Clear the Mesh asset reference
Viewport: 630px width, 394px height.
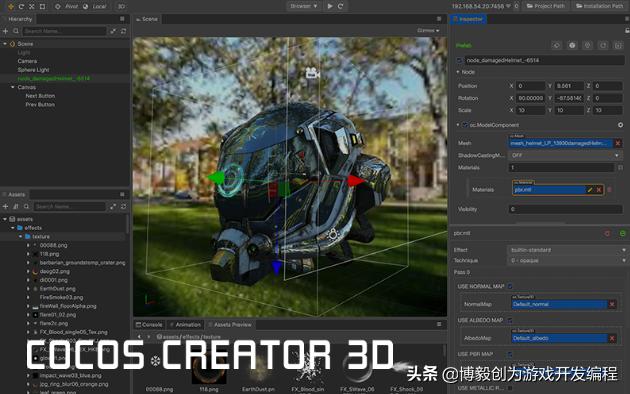[618, 143]
